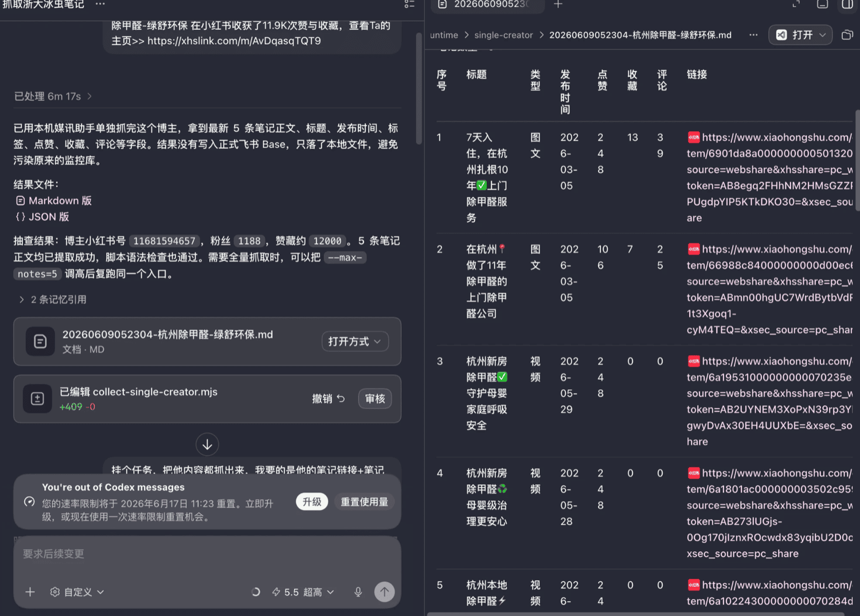
Task: Open the 自定义 settings dropdown
Action: click(x=77, y=592)
